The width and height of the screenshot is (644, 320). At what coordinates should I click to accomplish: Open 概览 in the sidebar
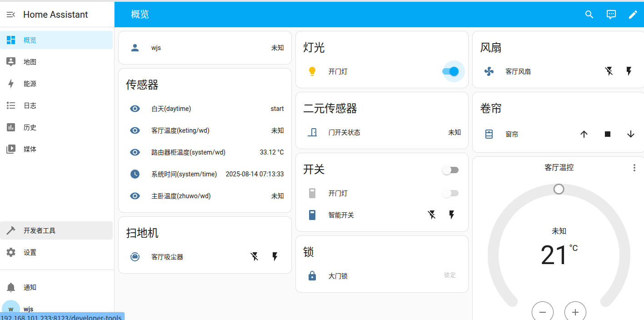pyautogui.click(x=56, y=40)
